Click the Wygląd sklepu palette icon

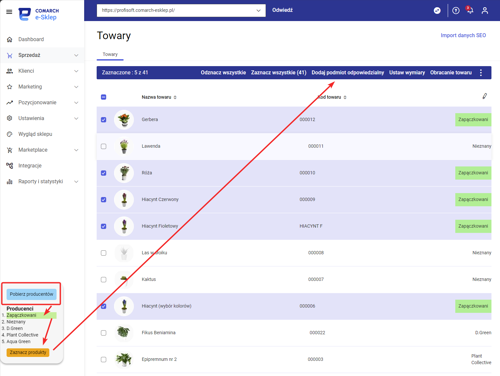click(x=9, y=134)
